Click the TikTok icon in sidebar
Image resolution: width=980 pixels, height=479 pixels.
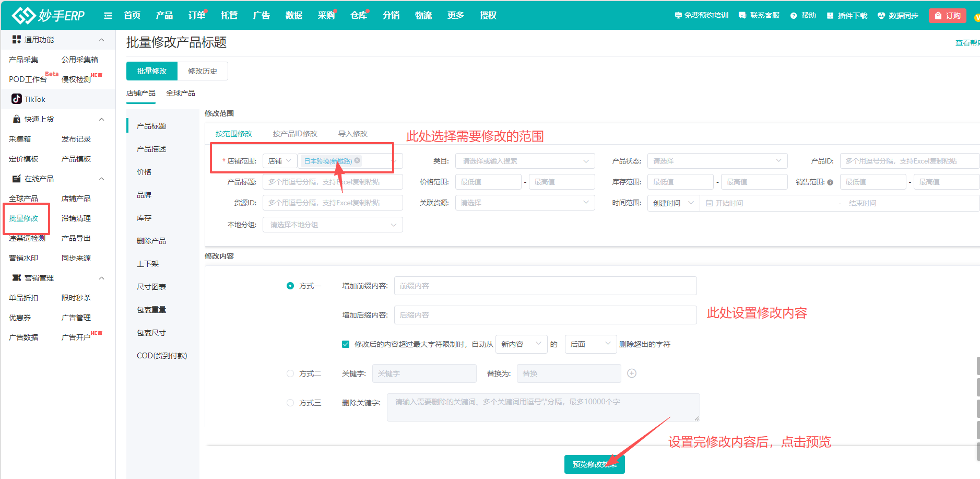click(16, 99)
